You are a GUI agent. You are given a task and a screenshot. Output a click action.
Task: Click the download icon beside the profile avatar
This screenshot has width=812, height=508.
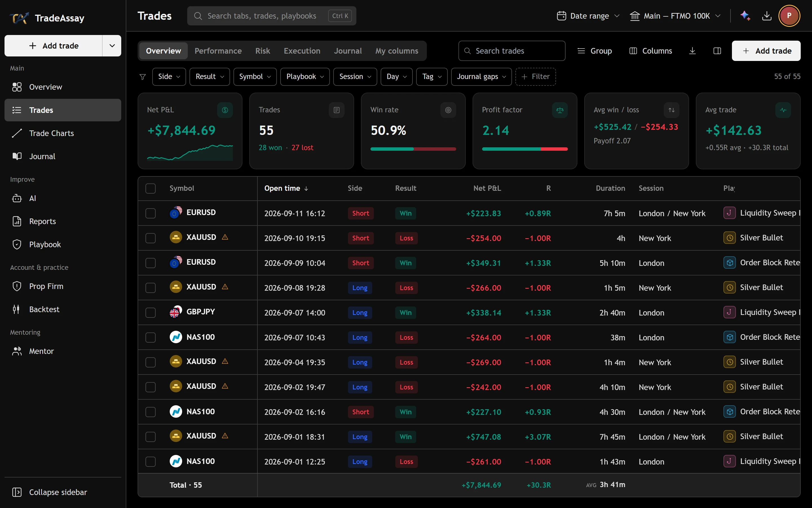(767, 16)
